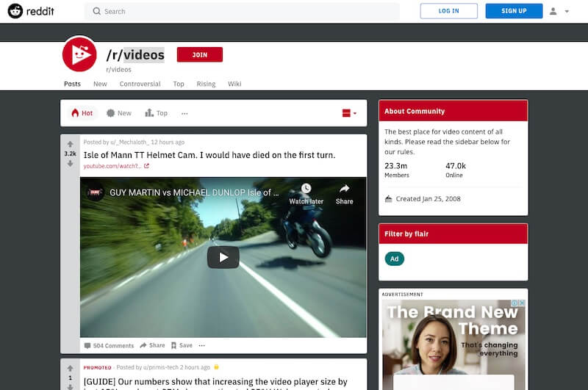Open the Isle of Mann TT Helmet Cam post title
Screen dimensions: 588x390
(209, 155)
